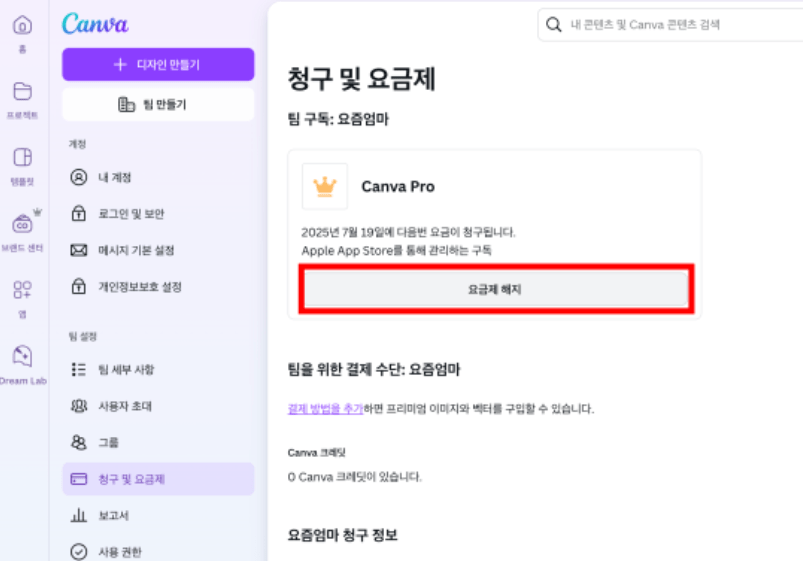Viewport: 803px width, 564px height.
Task: Click lock icon beside 로그인 및 보안
Action: click(78, 213)
